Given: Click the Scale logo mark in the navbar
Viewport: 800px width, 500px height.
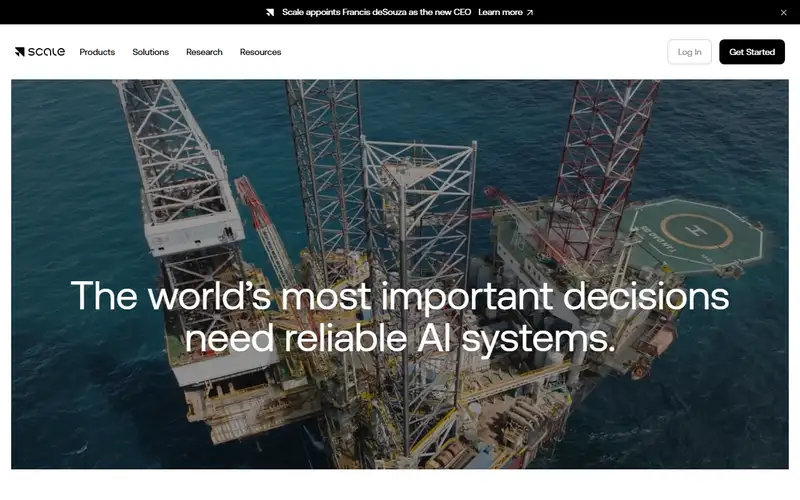Looking at the screenshot, I should pos(20,52).
